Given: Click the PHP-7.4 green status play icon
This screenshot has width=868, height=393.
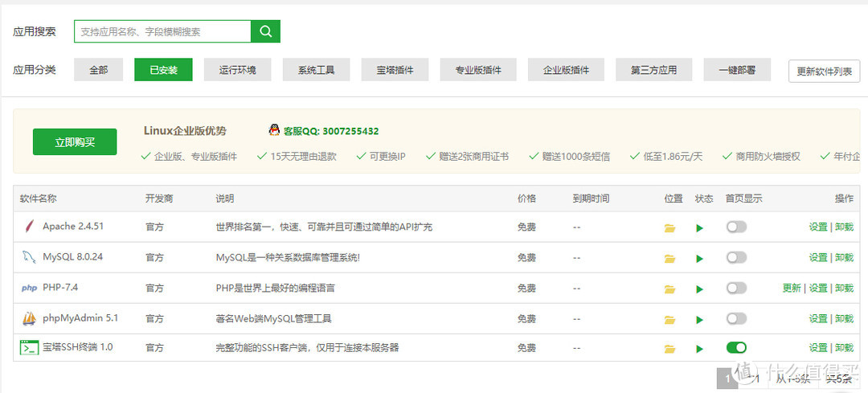Looking at the screenshot, I should point(700,289).
